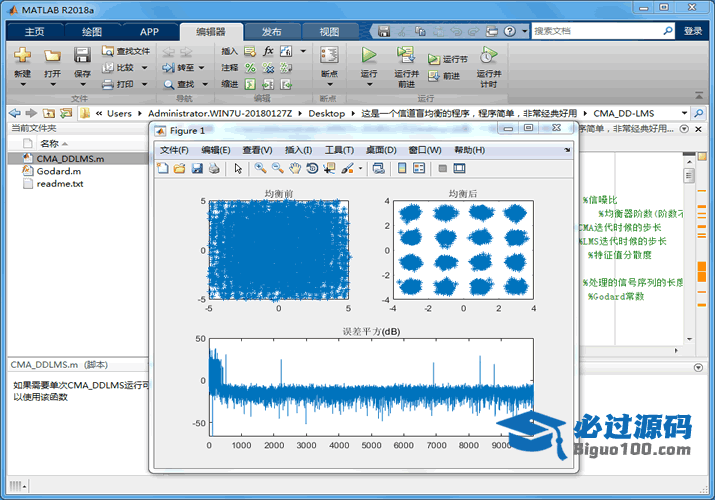Select Data Cursor tool in Figure 1
Viewport: 715px width, 500px height.
329,168
